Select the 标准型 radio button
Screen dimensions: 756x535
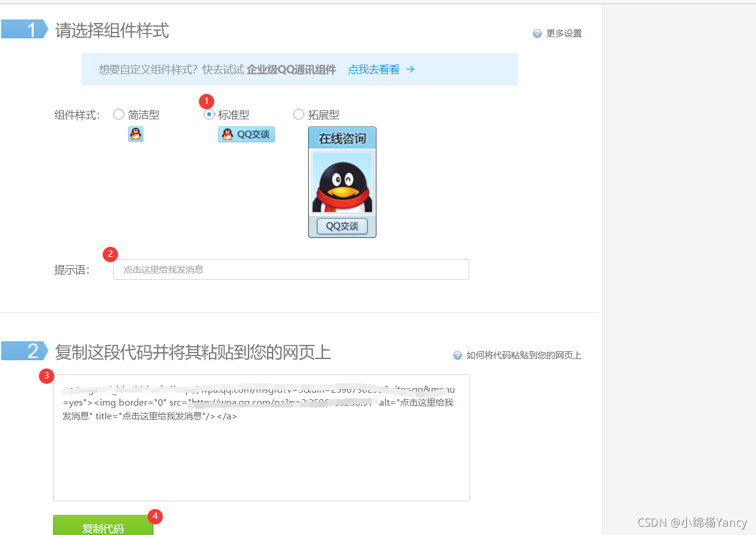click(209, 115)
